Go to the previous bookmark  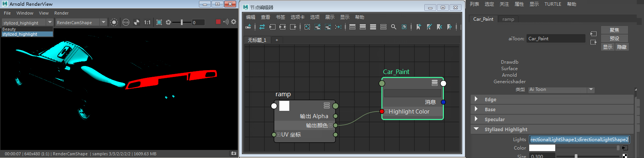[439, 27]
